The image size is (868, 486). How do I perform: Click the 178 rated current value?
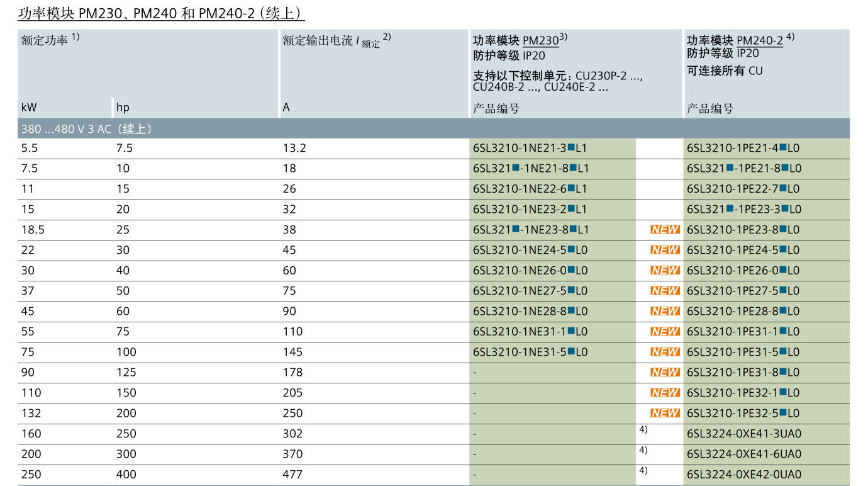pyautogui.click(x=292, y=372)
